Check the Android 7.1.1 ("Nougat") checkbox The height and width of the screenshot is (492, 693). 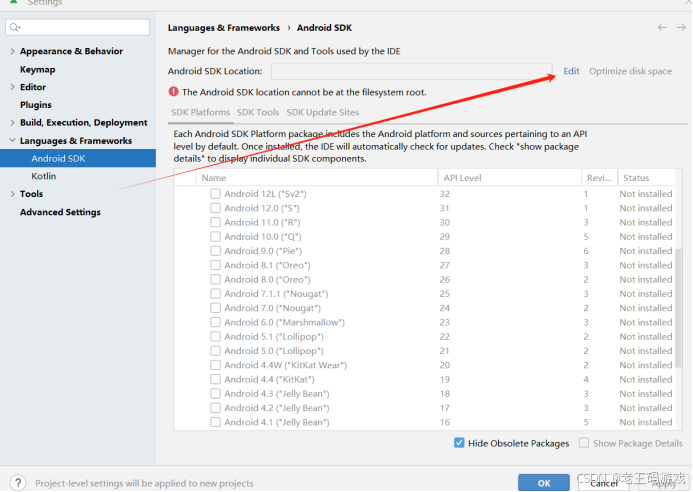(215, 294)
